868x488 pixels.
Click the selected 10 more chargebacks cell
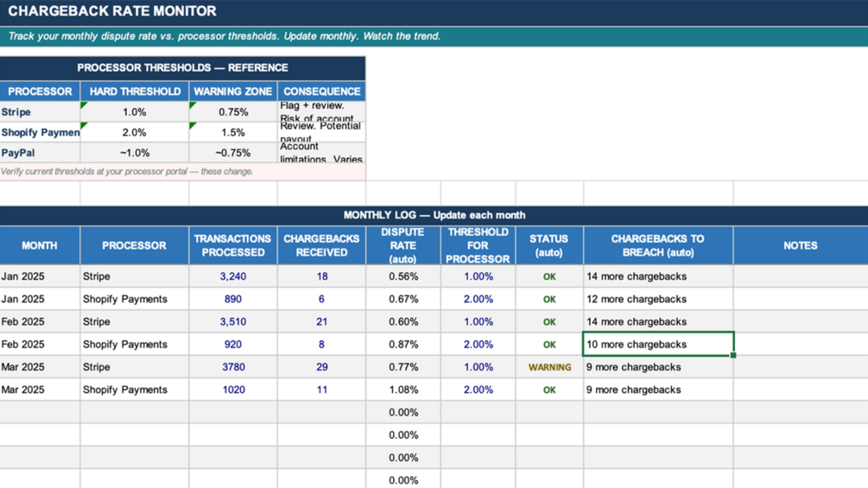pyautogui.click(x=658, y=345)
